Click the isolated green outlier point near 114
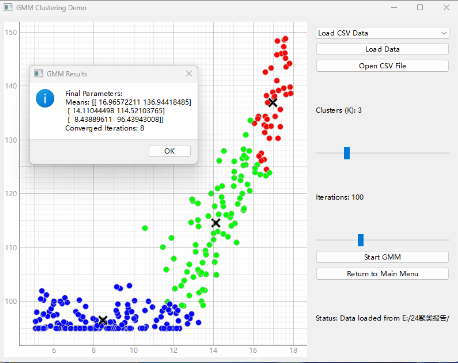Viewport: 458px width, 363px height. tap(145, 228)
